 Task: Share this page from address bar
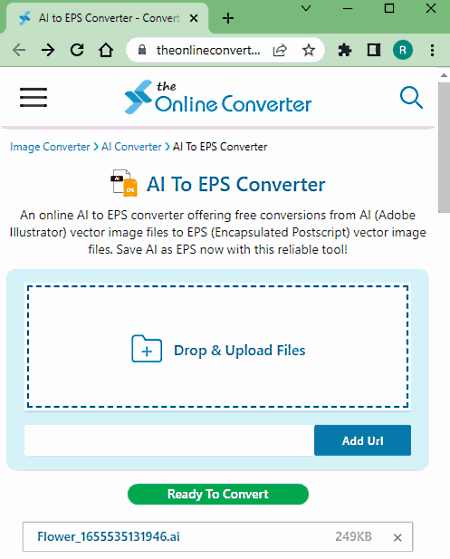280,50
